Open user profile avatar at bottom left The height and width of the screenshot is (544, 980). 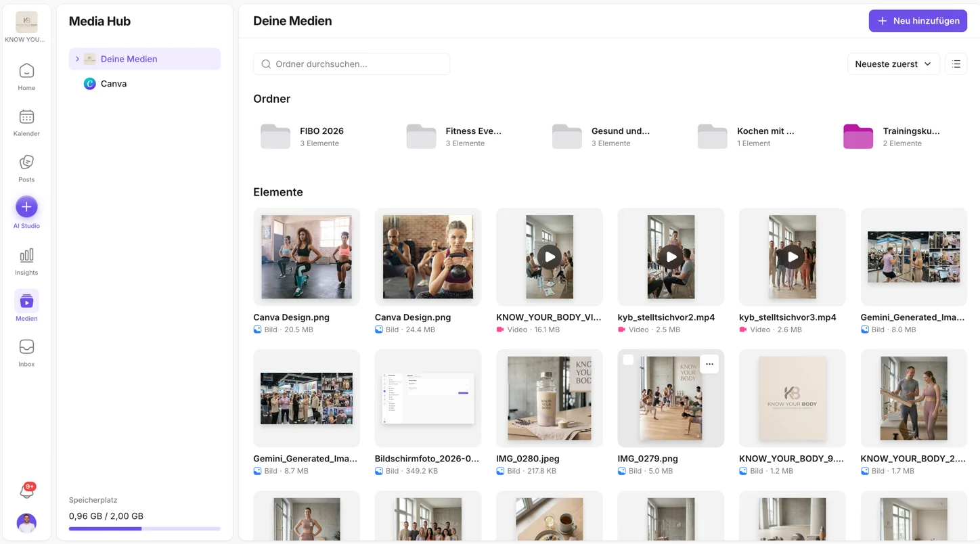(x=26, y=523)
